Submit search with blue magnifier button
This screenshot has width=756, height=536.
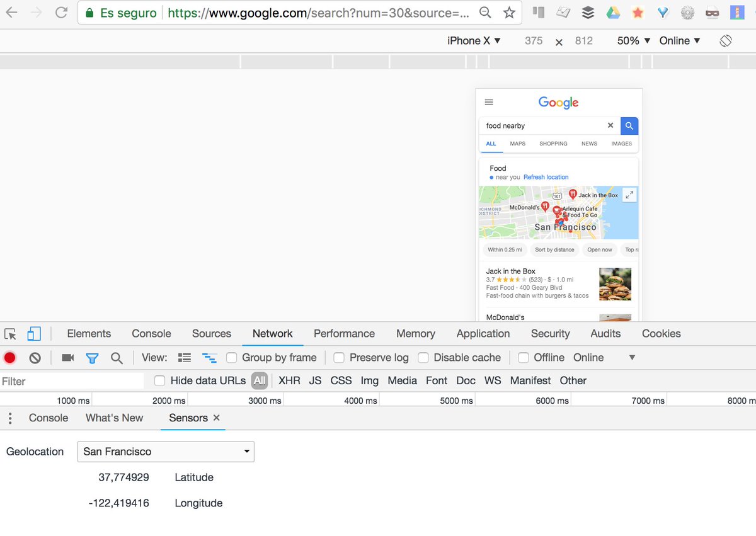(629, 126)
